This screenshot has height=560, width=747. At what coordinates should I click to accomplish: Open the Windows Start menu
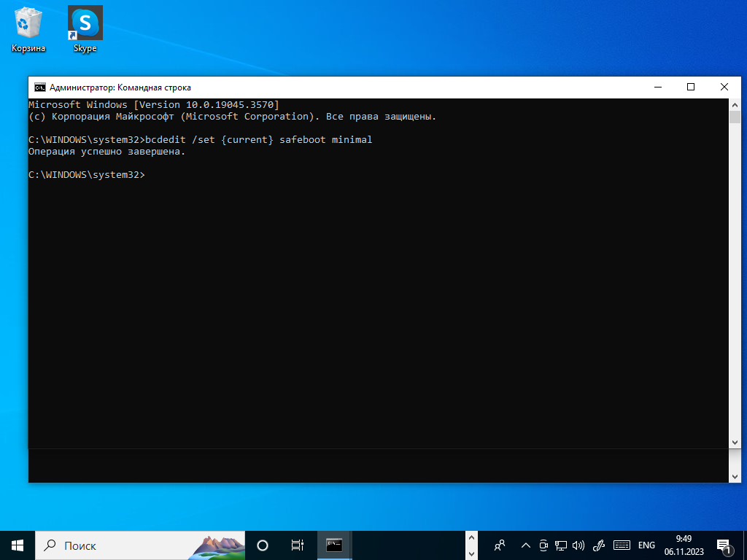click(18, 545)
